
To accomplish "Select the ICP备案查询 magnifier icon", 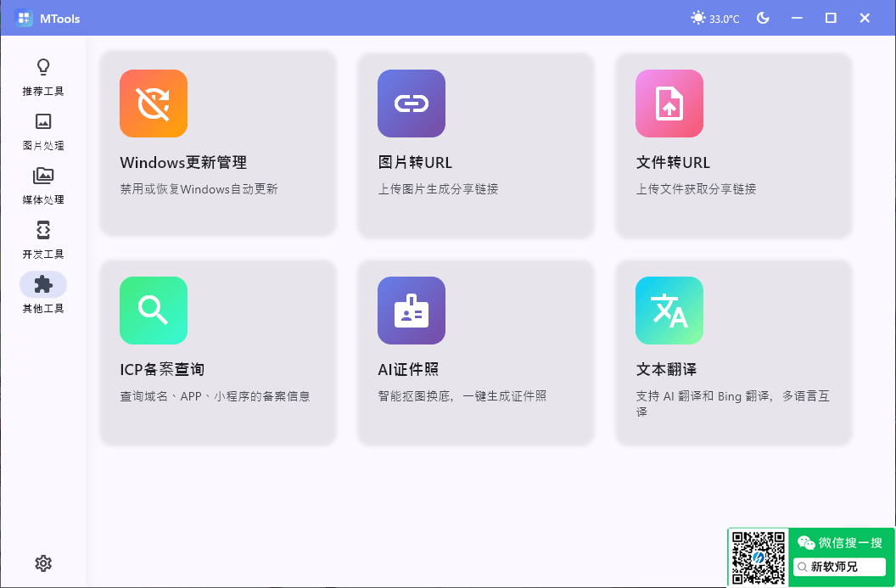I will pyautogui.click(x=154, y=311).
